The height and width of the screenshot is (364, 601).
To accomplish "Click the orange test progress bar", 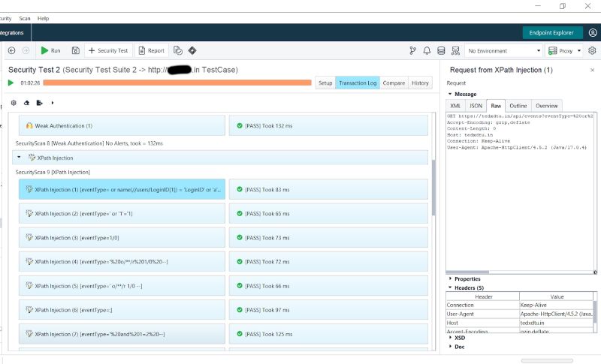I will click(177, 83).
